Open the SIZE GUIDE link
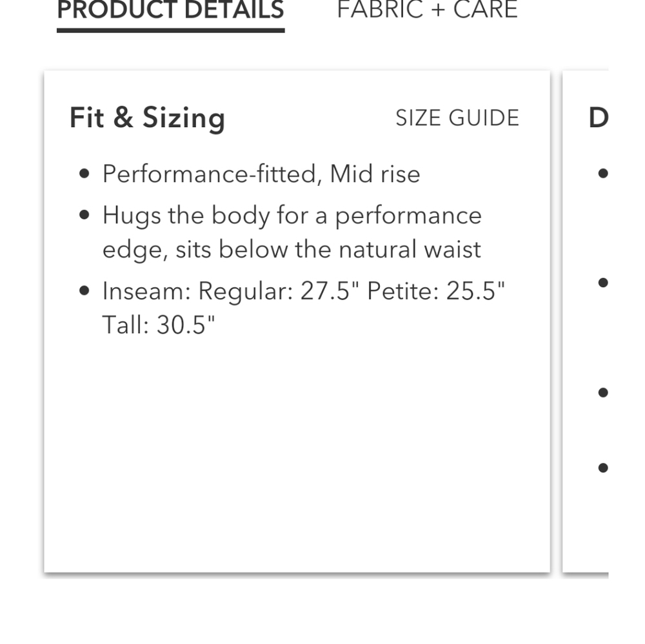The width and height of the screenshot is (645, 644). tap(457, 118)
